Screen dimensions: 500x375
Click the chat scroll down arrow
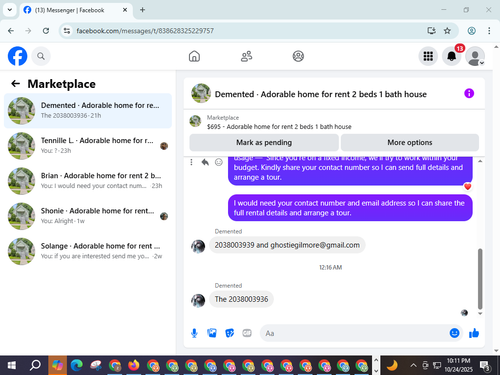[480, 313]
